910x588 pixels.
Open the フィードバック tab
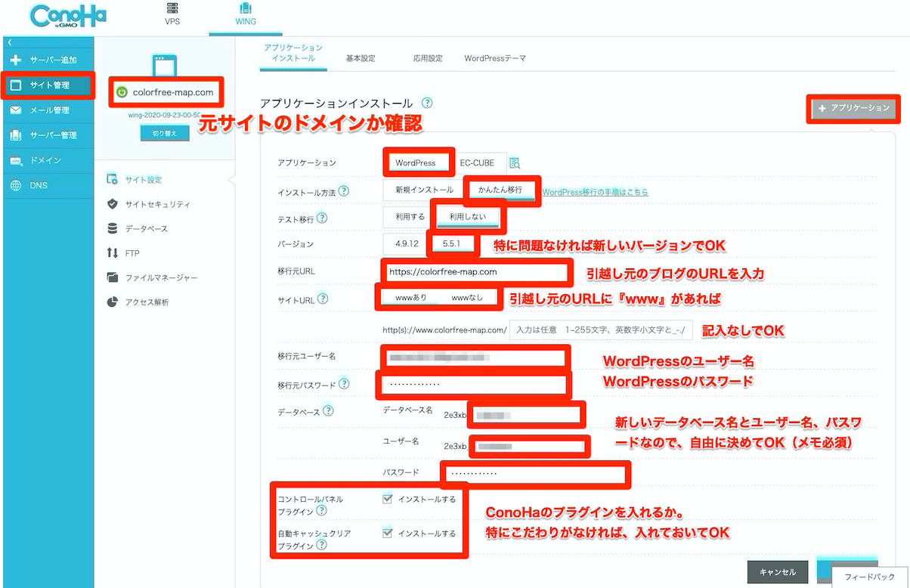871,577
